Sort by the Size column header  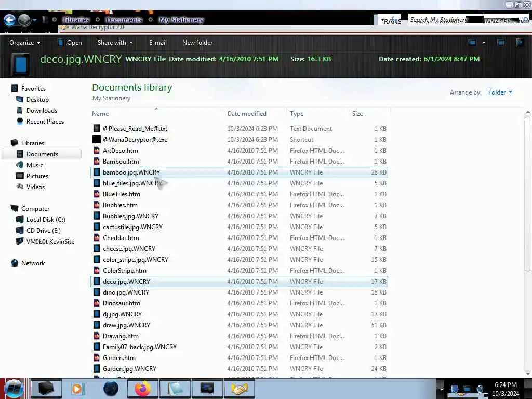pyautogui.click(x=369, y=114)
